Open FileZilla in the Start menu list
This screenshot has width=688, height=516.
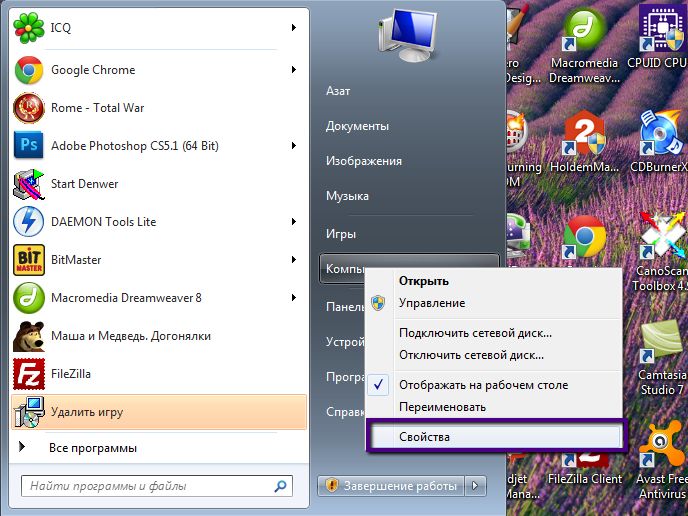tap(70, 374)
